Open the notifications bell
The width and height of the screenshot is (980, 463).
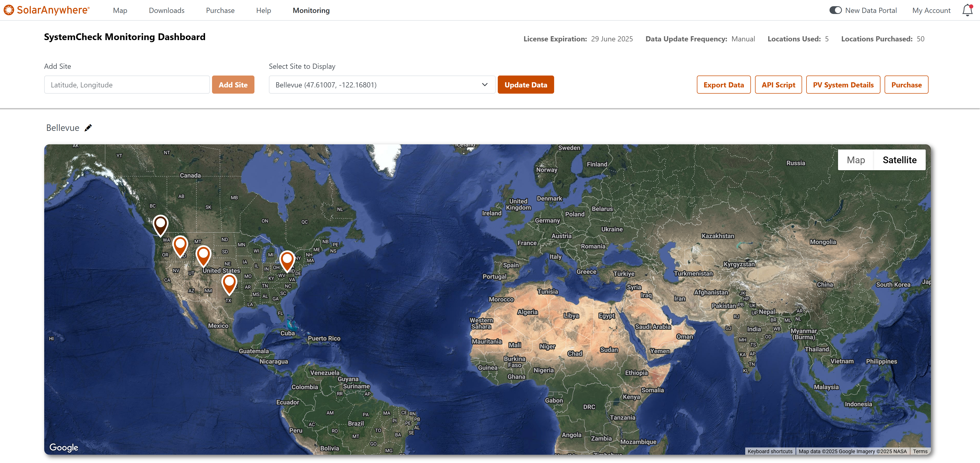point(967,10)
